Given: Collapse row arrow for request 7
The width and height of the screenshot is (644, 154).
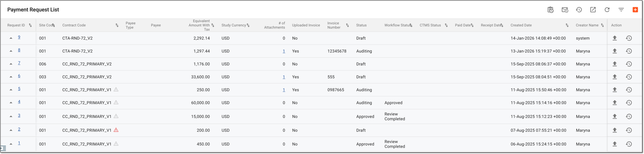Looking at the screenshot, I should [x=11, y=64].
